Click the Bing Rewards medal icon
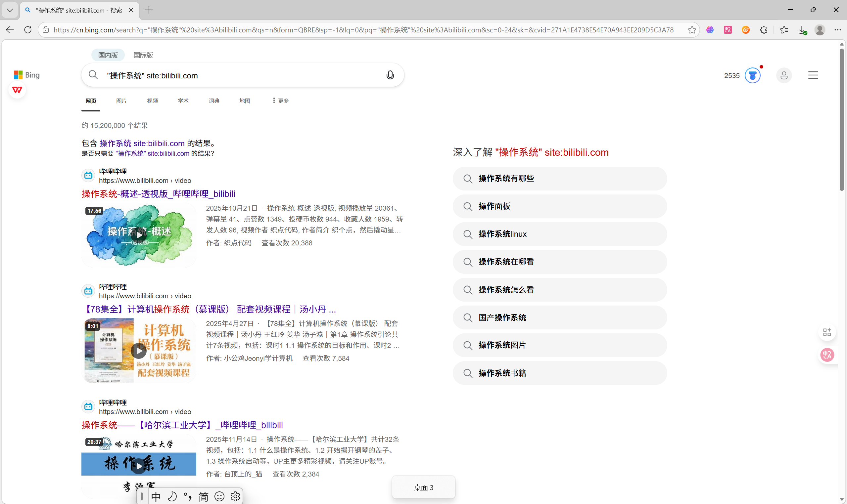 752,75
